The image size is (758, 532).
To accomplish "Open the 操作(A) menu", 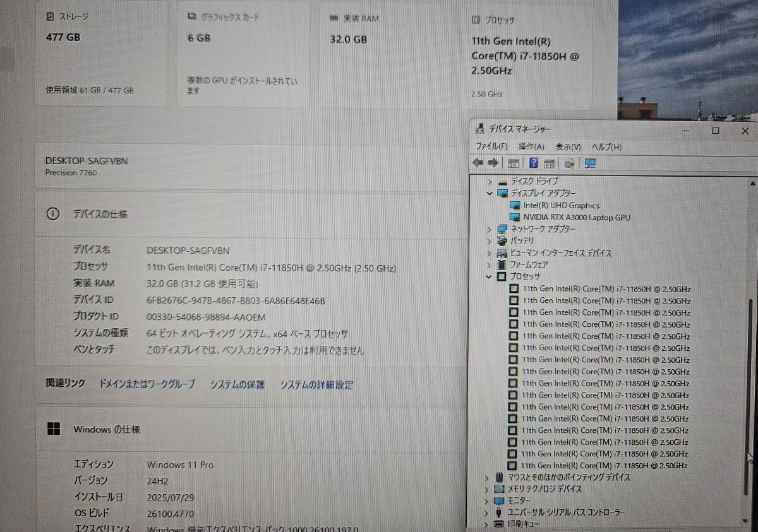I will tap(531, 146).
